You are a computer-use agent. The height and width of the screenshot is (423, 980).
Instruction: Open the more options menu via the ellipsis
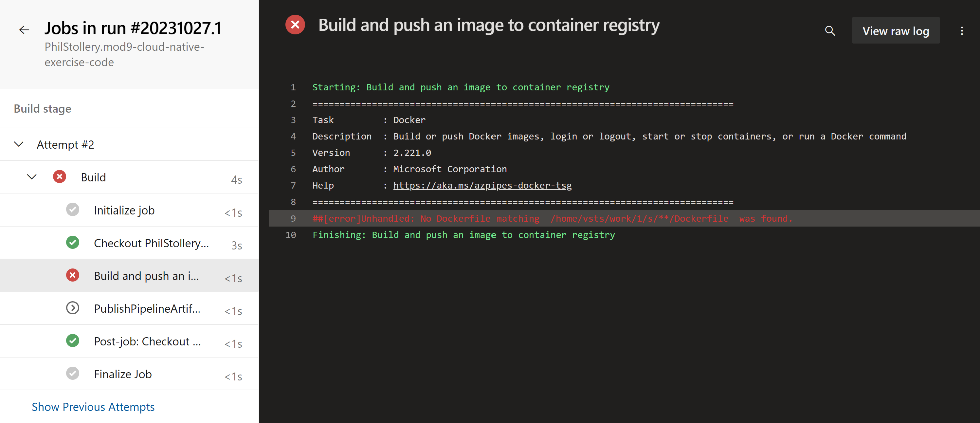click(x=962, y=31)
